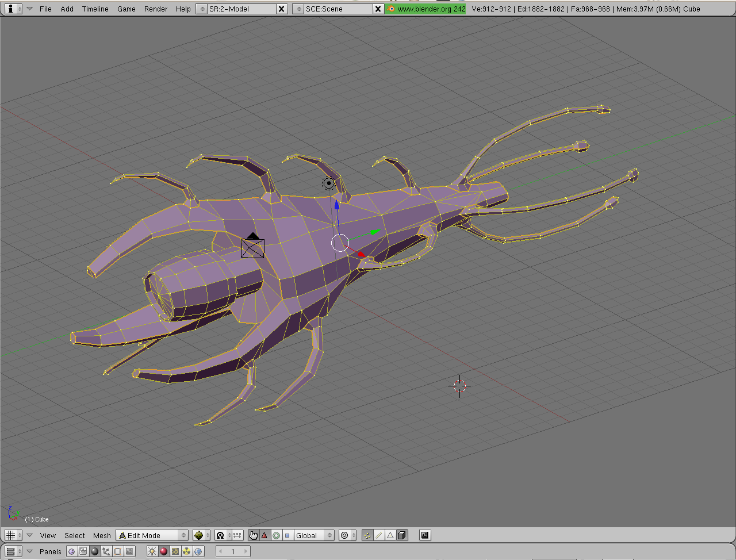Delete the SCE:Scene with X button

pyautogui.click(x=378, y=9)
